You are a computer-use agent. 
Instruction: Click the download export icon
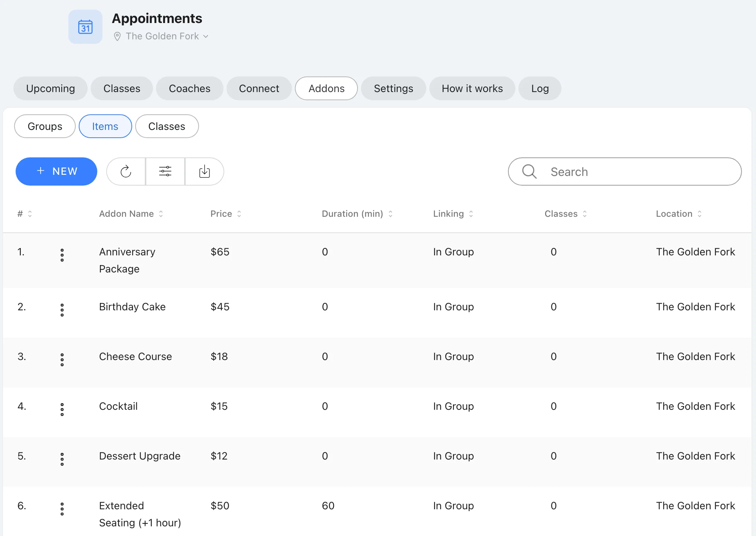tap(205, 171)
